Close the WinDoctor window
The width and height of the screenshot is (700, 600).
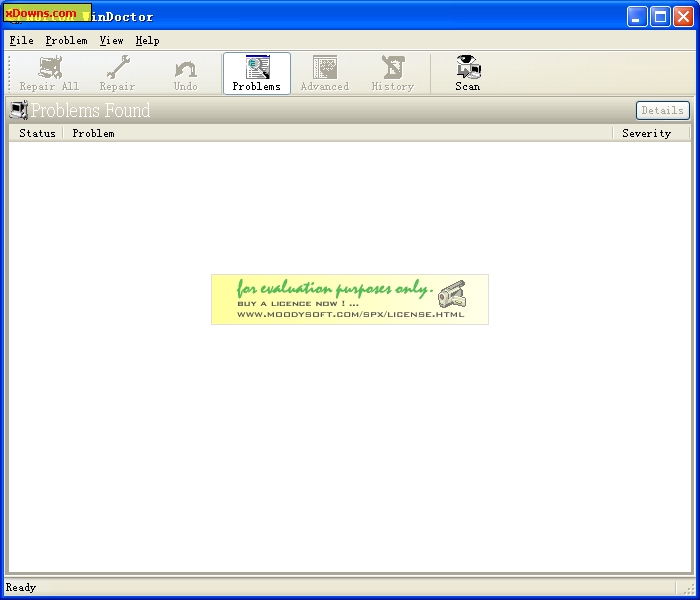coord(683,17)
